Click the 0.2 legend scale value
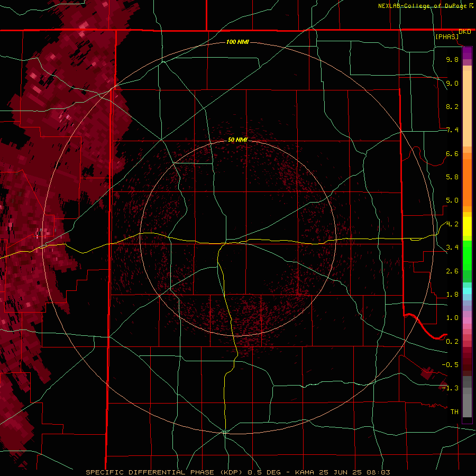476x476 pixels. 452,342
